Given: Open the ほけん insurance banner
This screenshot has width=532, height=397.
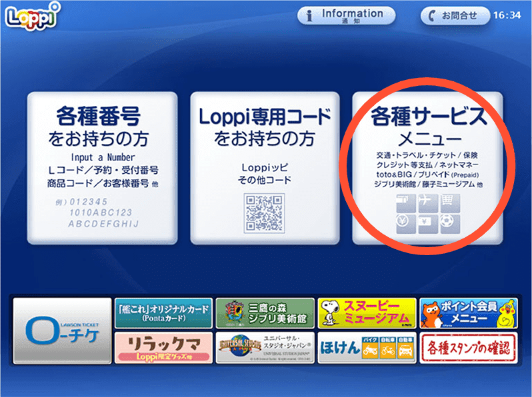Looking at the screenshot, I should (367, 348).
